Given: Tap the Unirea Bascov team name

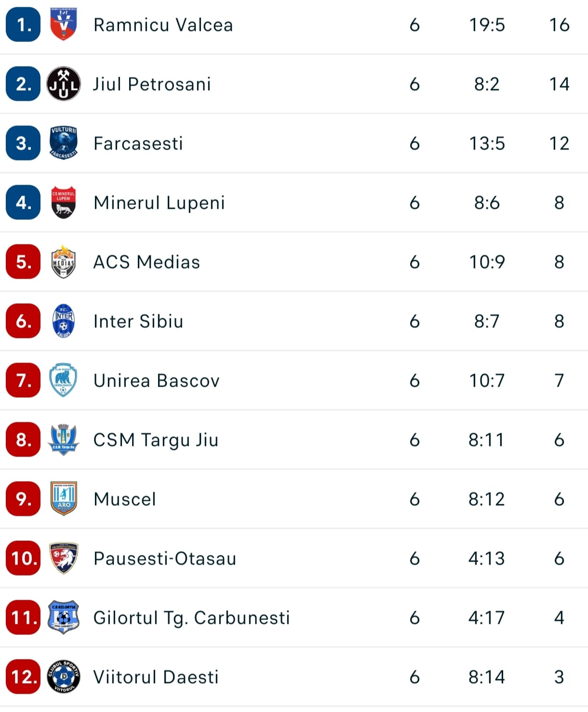Looking at the screenshot, I should [157, 381].
